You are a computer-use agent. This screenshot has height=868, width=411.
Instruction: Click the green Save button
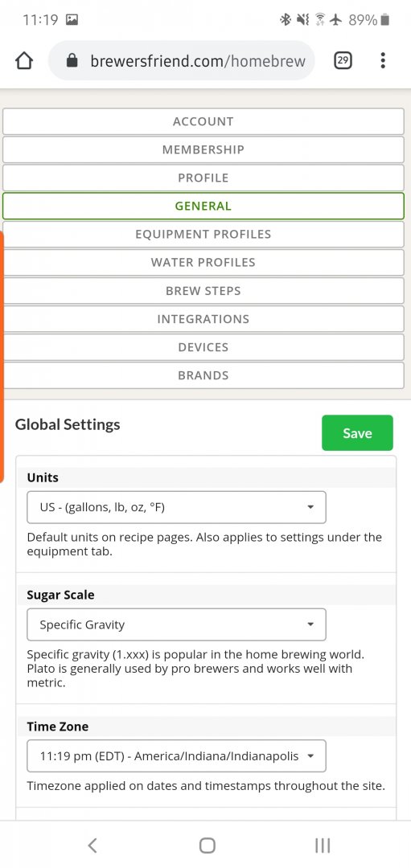[x=357, y=433]
